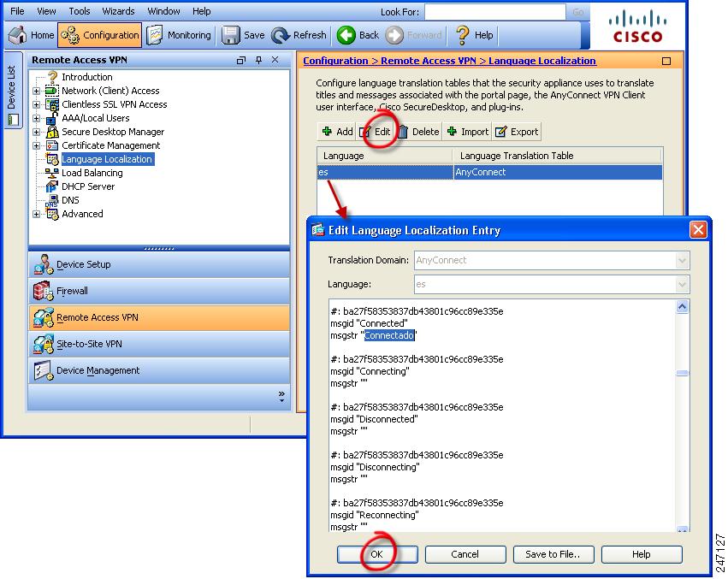Click the Go search button
728x579 pixels.
click(x=578, y=12)
